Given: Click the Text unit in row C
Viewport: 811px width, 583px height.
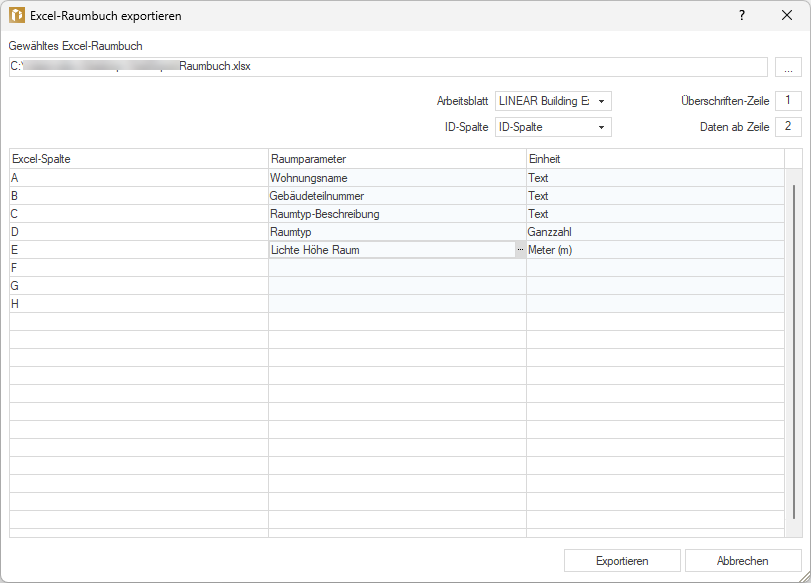Looking at the screenshot, I should [655, 214].
